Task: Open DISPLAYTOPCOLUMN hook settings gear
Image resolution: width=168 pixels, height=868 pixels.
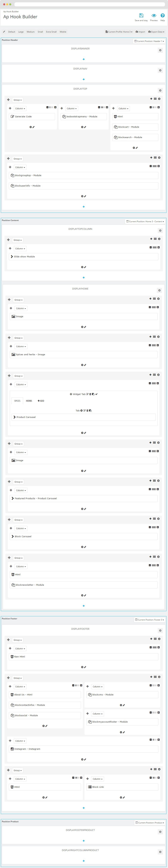Action: coord(160,230)
